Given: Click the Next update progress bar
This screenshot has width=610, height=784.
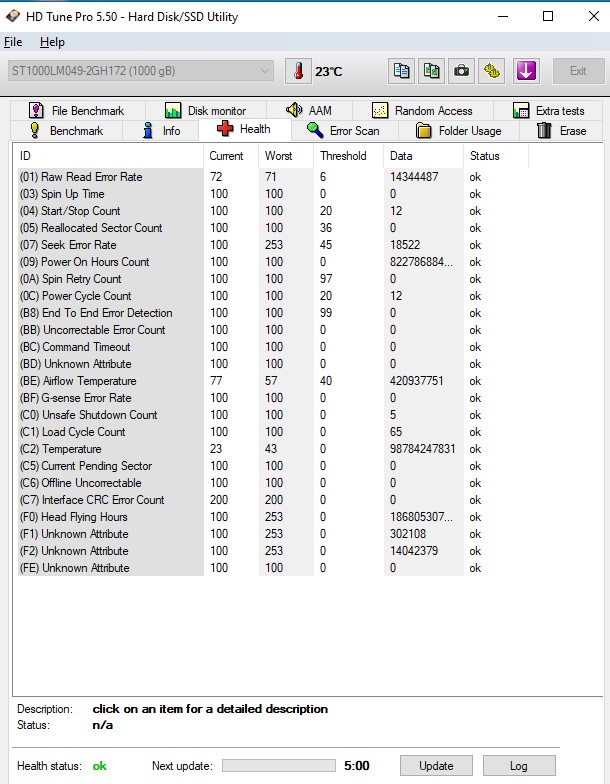Looking at the screenshot, I should coord(278,766).
